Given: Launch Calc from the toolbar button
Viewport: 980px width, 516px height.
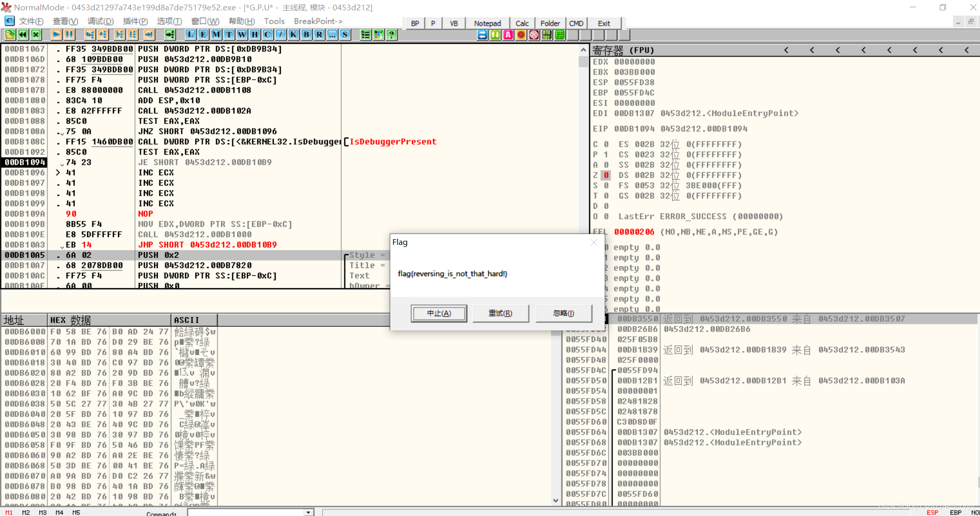Looking at the screenshot, I should pyautogui.click(x=522, y=23).
